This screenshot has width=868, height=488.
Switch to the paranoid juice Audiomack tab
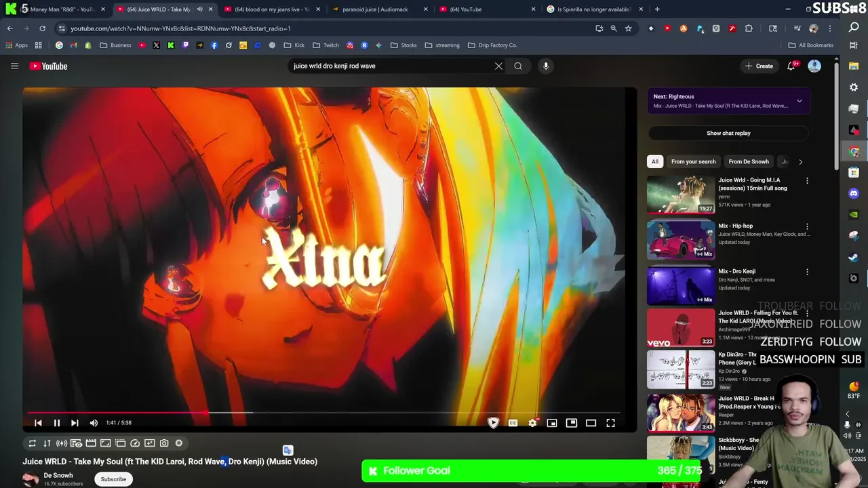tap(380, 9)
